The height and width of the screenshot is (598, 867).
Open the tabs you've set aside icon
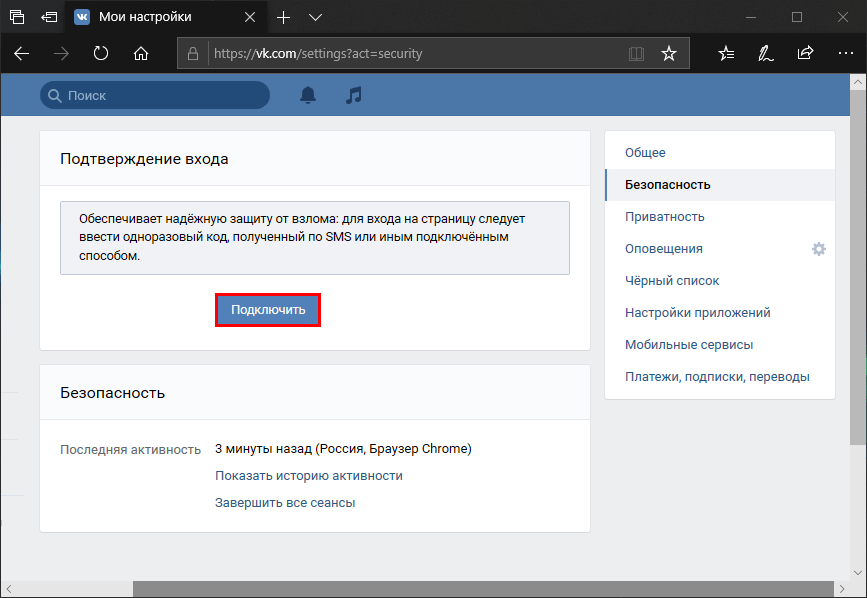click(x=17, y=17)
